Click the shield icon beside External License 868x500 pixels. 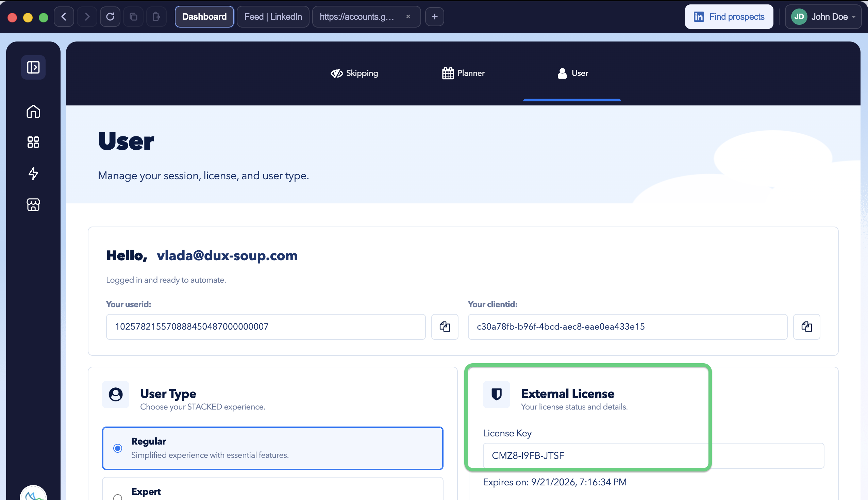point(497,394)
